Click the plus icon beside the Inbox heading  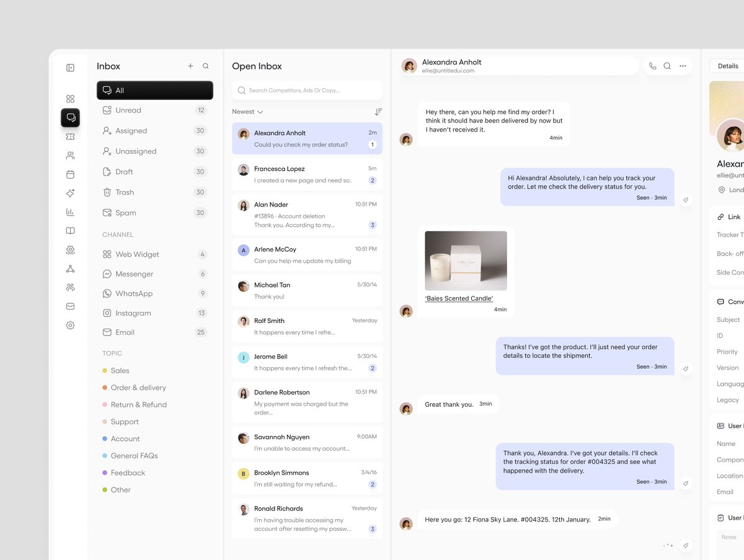[190, 66]
